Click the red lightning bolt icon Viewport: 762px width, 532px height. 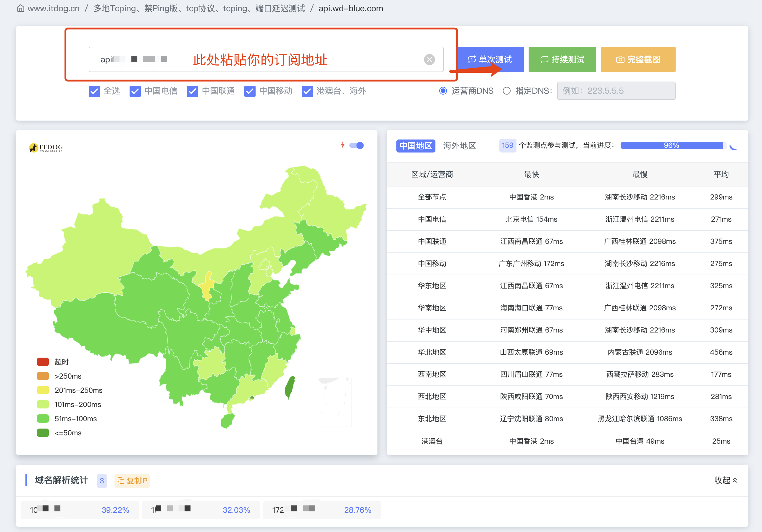pyautogui.click(x=342, y=145)
